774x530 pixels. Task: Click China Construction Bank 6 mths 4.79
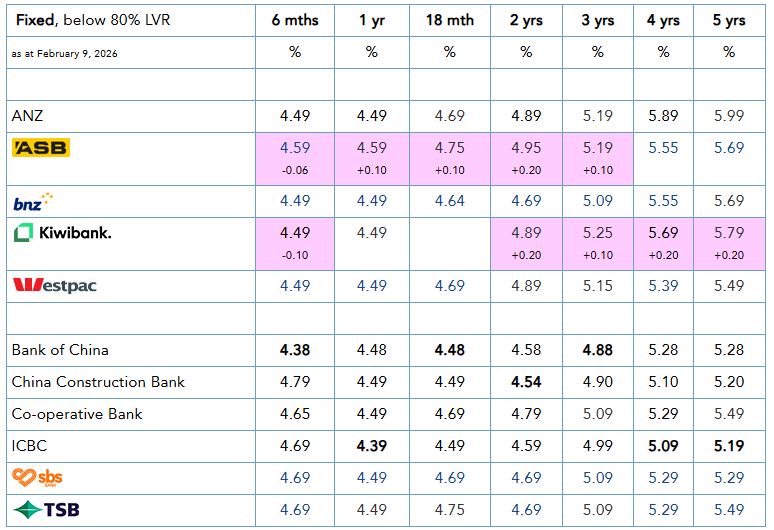pyautogui.click(x=295, y=382)
